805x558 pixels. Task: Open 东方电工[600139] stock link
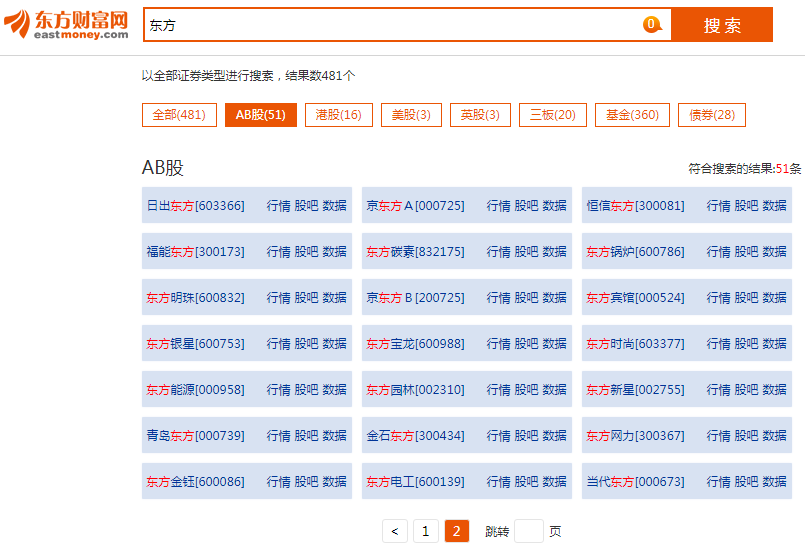415,482
